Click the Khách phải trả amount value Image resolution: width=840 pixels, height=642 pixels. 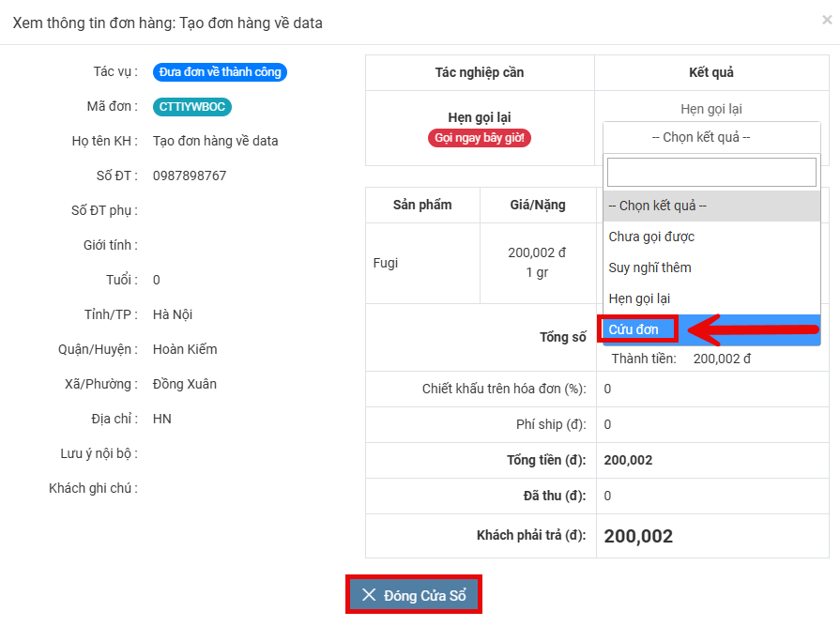[x=638, y=536]
